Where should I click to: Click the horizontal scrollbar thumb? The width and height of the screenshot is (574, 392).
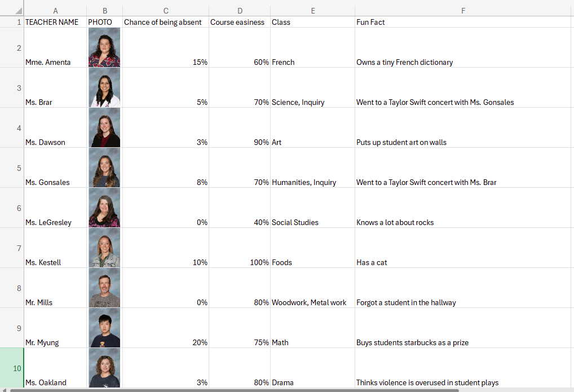(235, 390)
